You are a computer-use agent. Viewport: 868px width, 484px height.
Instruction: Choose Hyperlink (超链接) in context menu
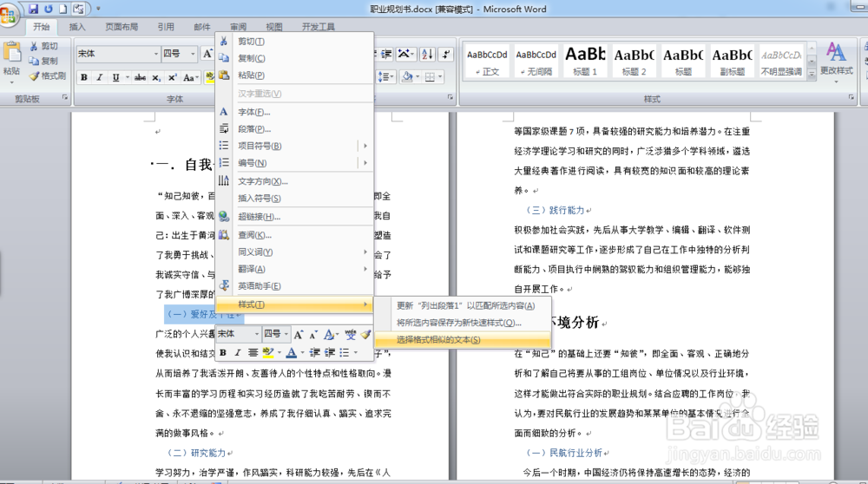tap(294, 217)
